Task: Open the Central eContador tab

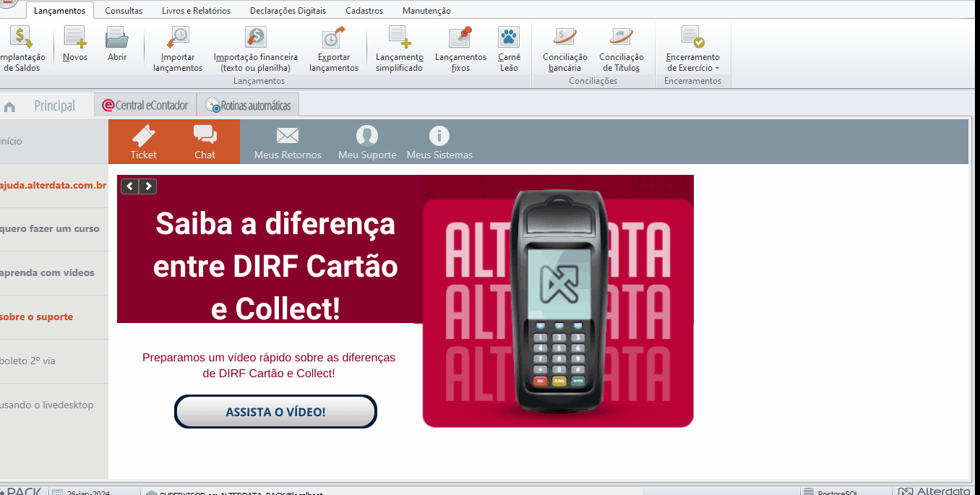Action: tap(145, 106)
